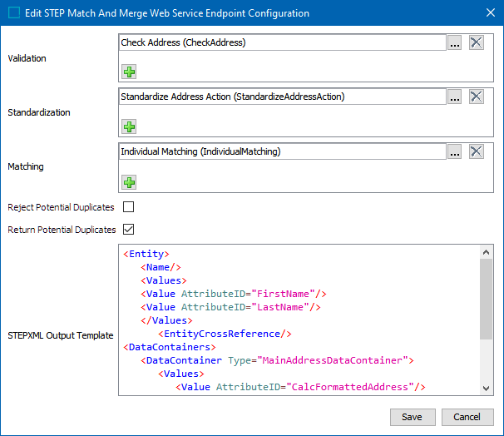
Task: Close the dialog with the title bar X
Action: click(x=487, y=13)
